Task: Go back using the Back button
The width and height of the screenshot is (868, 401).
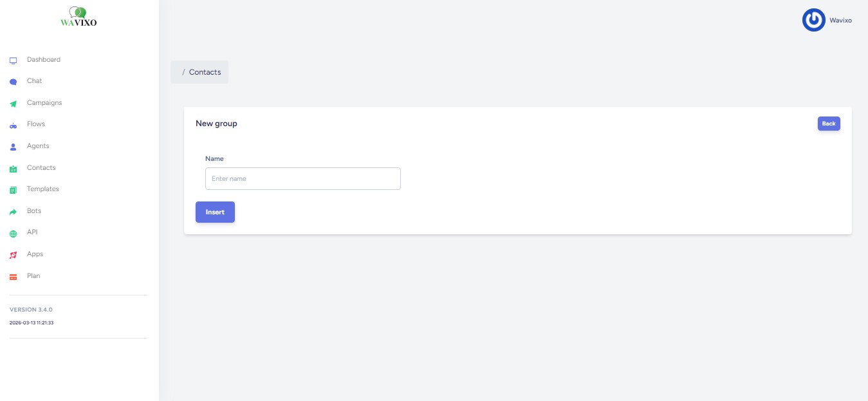Action: 829,124
